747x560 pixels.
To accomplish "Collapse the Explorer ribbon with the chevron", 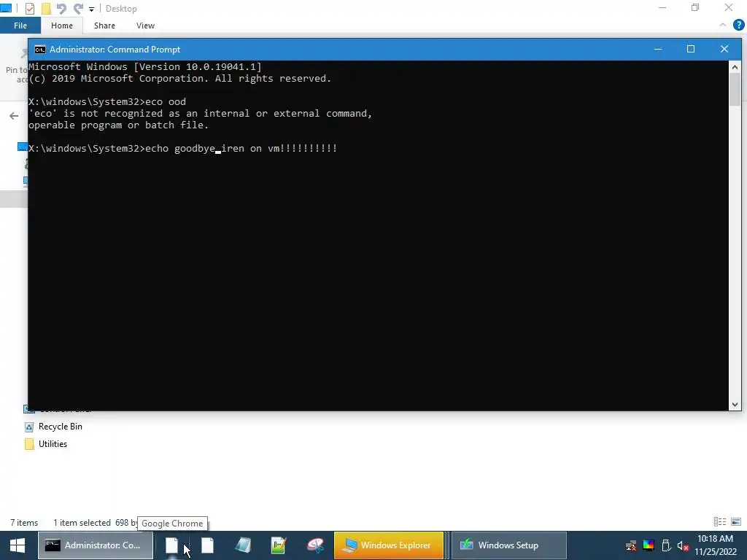I will click(x=723, y=26).
